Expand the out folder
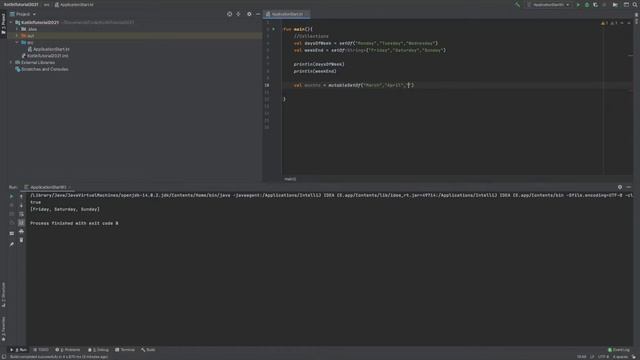The height and width of the screenshot is (360, 640). coord(17,36)
